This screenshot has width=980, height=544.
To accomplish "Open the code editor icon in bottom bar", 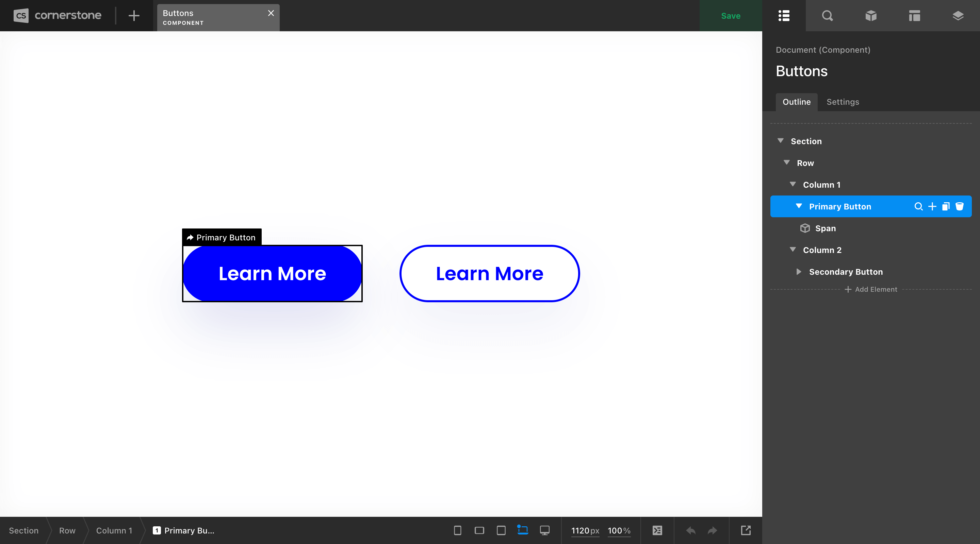I will [657, 531].
